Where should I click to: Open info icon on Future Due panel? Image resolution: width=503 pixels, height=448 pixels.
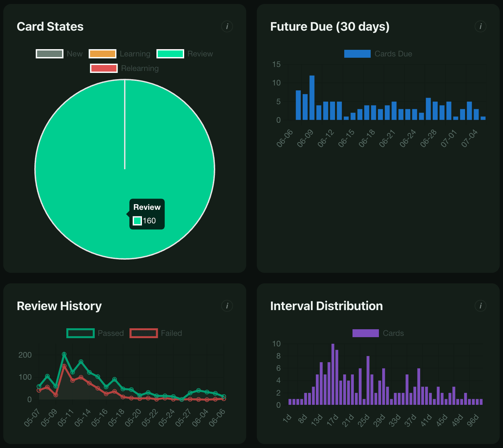click(x=481, y=26)
